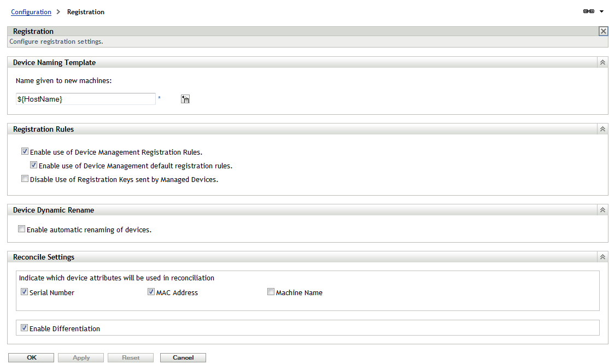Click the Apply button

click(x=81, y=357)
